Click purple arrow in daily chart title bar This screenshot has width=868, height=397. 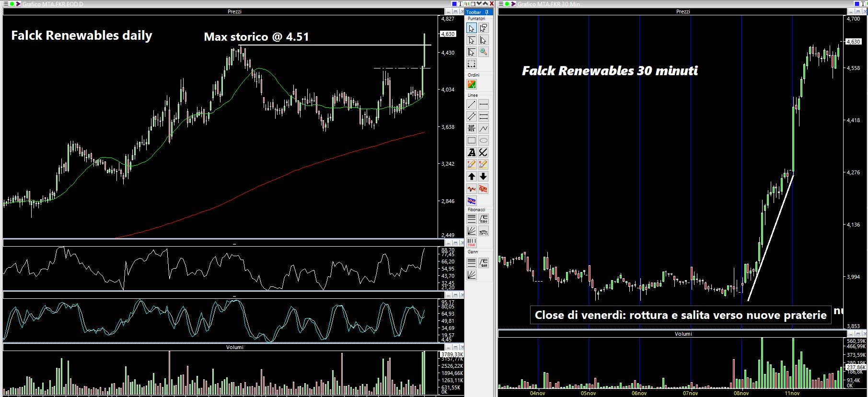[x=18, y=4]
